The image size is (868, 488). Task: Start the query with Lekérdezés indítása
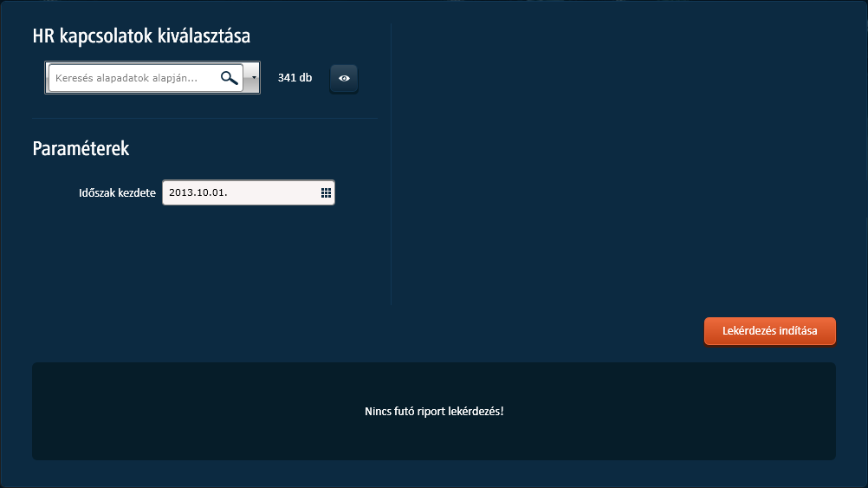coord(769,331)
